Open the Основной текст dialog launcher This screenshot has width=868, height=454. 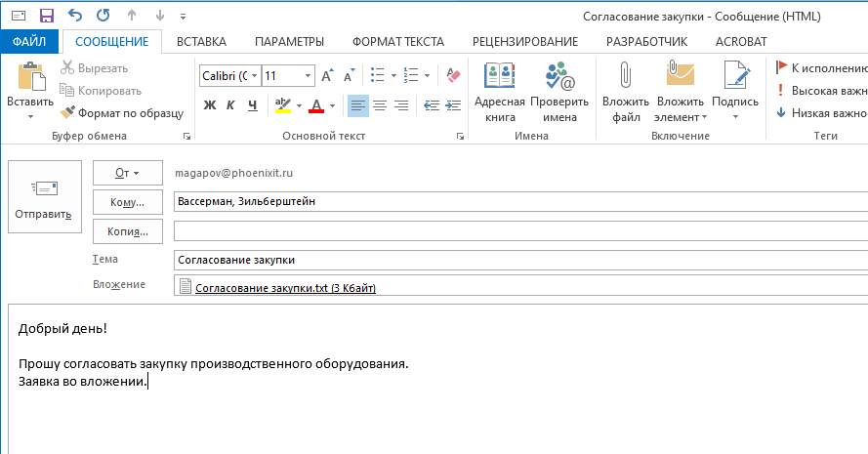[460, 137]
